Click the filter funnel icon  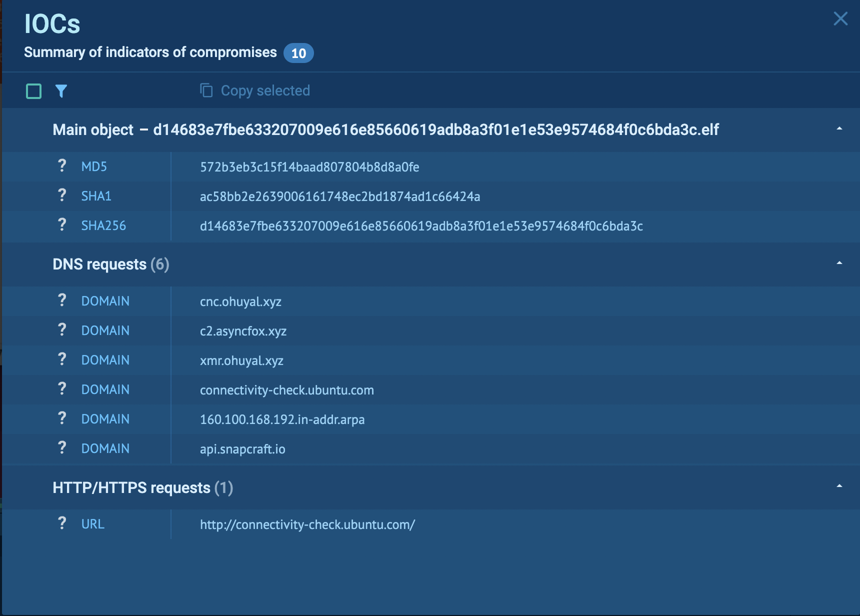61,91
